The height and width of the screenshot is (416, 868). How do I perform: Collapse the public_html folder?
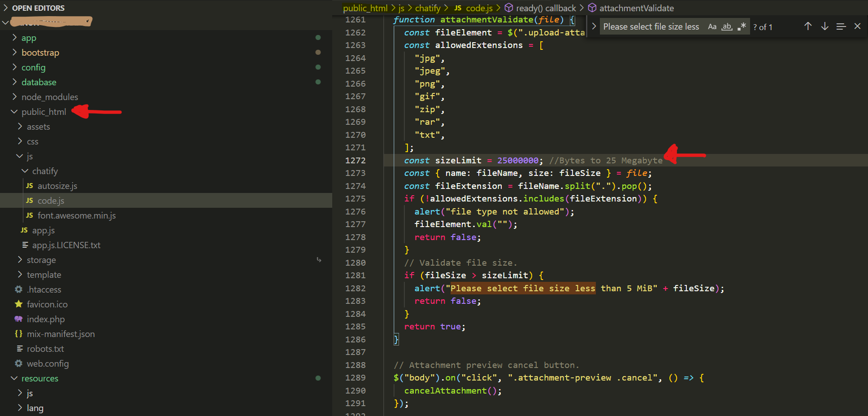[x=14, y=111]
